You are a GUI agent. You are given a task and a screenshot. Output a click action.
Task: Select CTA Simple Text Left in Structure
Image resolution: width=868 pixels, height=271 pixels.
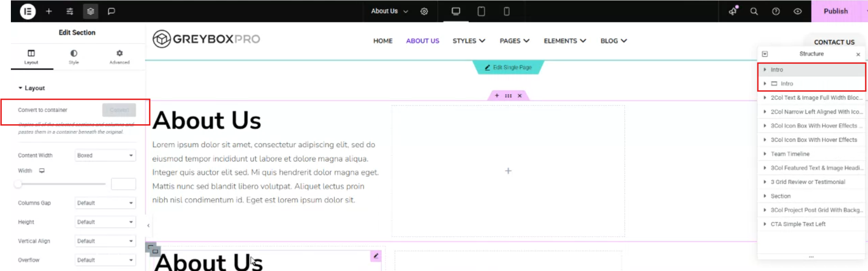[798, 224]
